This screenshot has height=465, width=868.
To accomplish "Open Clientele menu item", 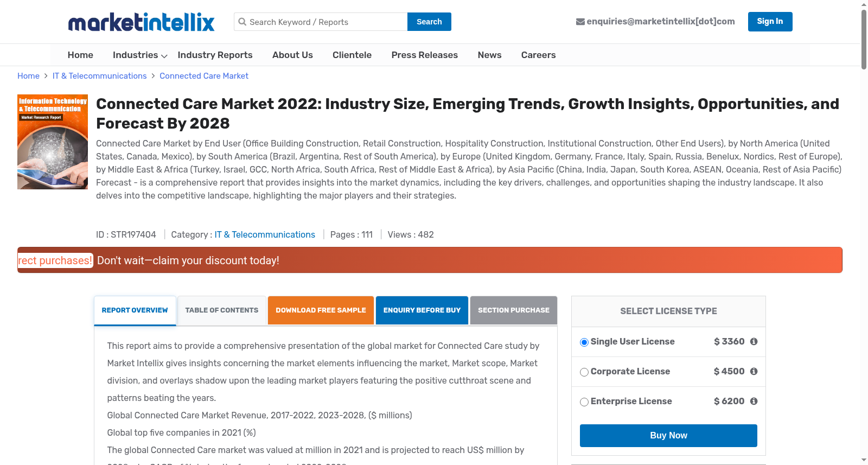I will click(x=352, y=55).
